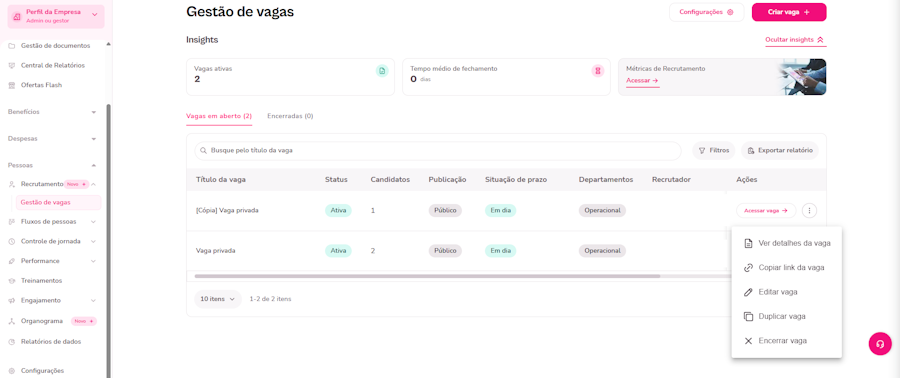This screenshot has width=900, height=378.
Task: Select Ver detalhes da vaga menu item
Action: click(x=786, y=243)
